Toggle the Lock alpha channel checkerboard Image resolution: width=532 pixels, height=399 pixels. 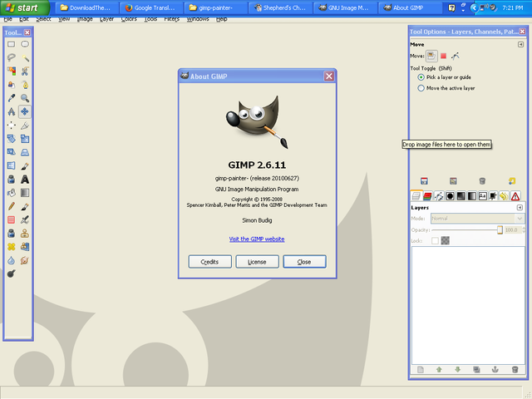click(x=446, y=240)
